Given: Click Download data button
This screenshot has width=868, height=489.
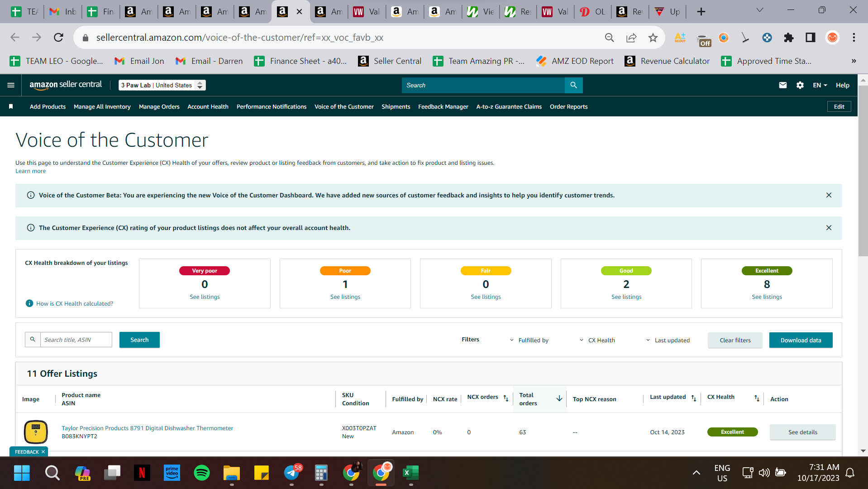Looking at the screenshot, I should click(801, 340).
